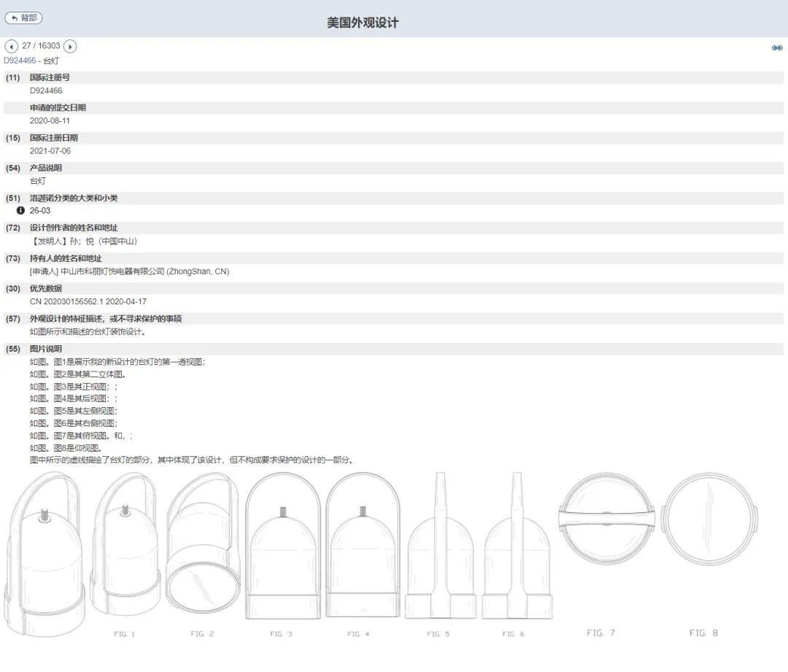Open the FIG. 3 front view drawing
Screen dimensions: 788x672
tap(283, 546)
